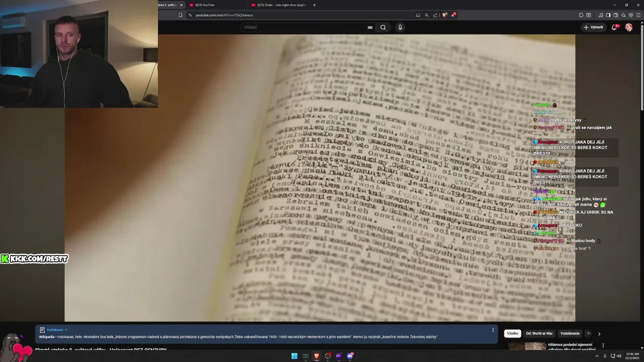This screenshot has height=362, width=644.
Task: Select the youtube.com URL in address bar
Action: pyautogui.click(x=224, y=15)
